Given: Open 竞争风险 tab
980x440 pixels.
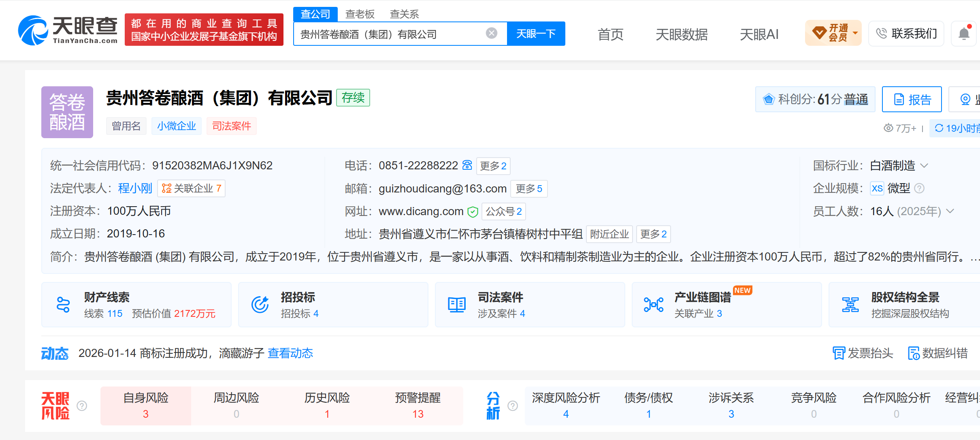Looking at the screenshot, I should coord(814,406).
